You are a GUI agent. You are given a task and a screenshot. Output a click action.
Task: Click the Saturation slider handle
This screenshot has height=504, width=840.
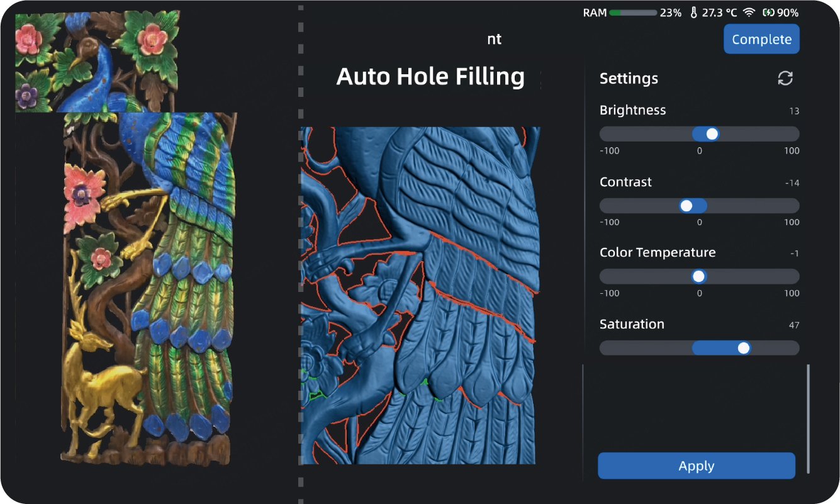click(744, 348)
